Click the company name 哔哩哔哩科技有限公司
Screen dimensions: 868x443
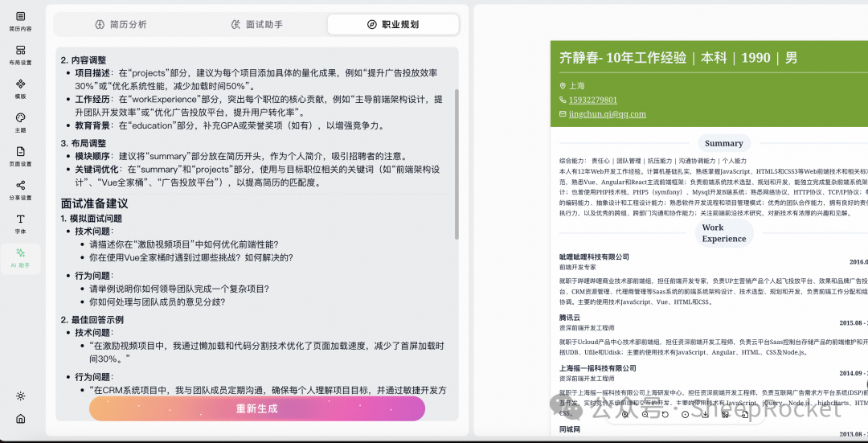click(594, 257)
